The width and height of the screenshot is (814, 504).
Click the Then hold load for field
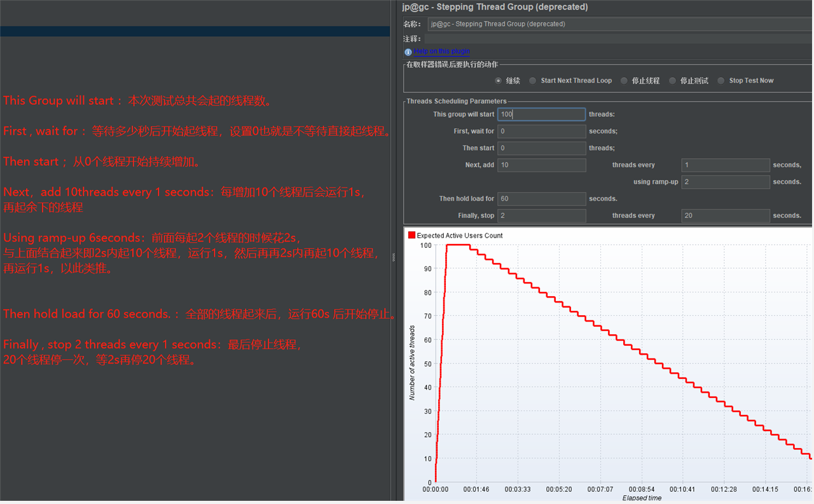(541, 198)
